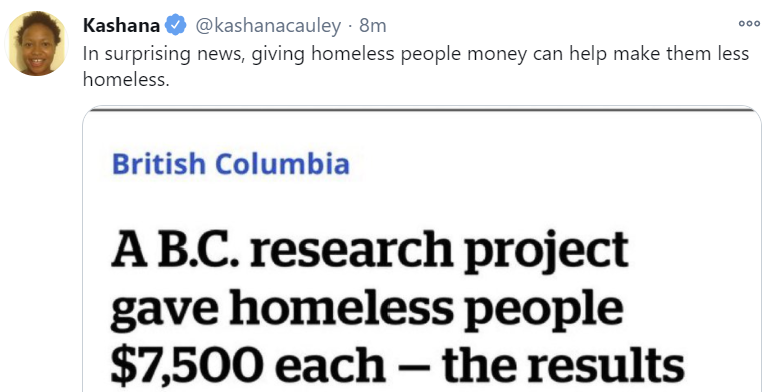Open tweet text starting 'In surprising news'

[416, 66]
